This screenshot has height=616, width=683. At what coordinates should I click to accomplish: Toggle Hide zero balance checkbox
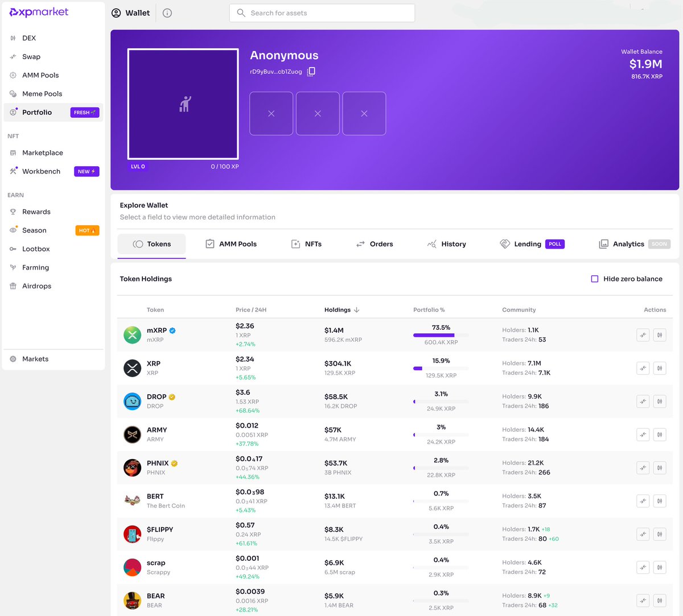[595, 279]
